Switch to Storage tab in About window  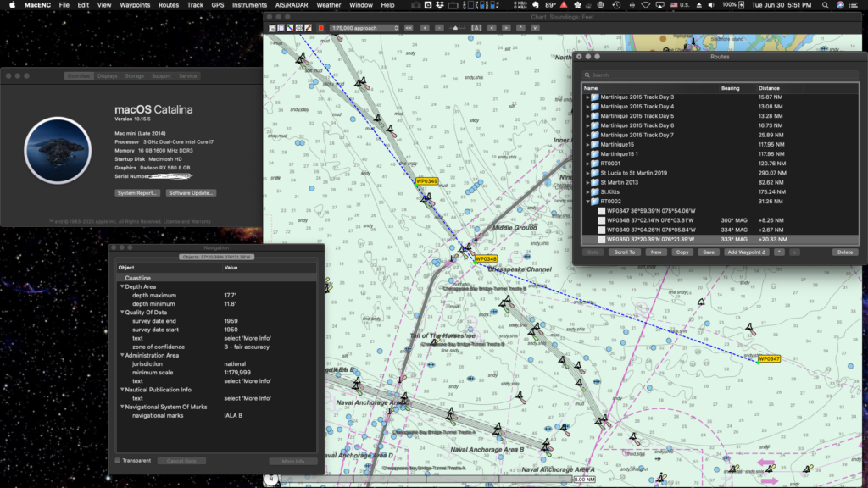pos(134,75)
